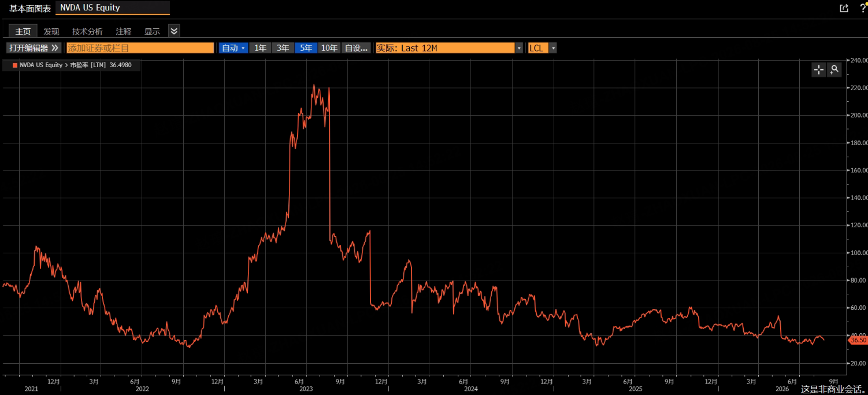Viewport: 868px width, 395px height.
Task: Click the 2023 year label on x-axis
Action: click(x=306, y=389)
